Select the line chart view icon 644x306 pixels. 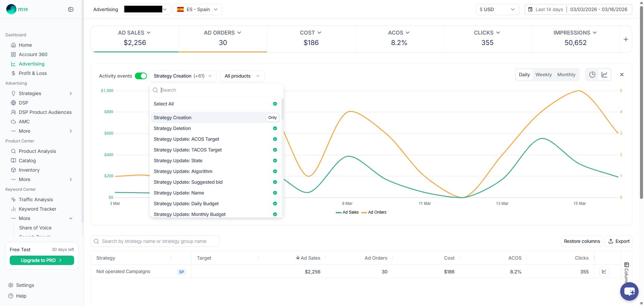pos(604,75)
